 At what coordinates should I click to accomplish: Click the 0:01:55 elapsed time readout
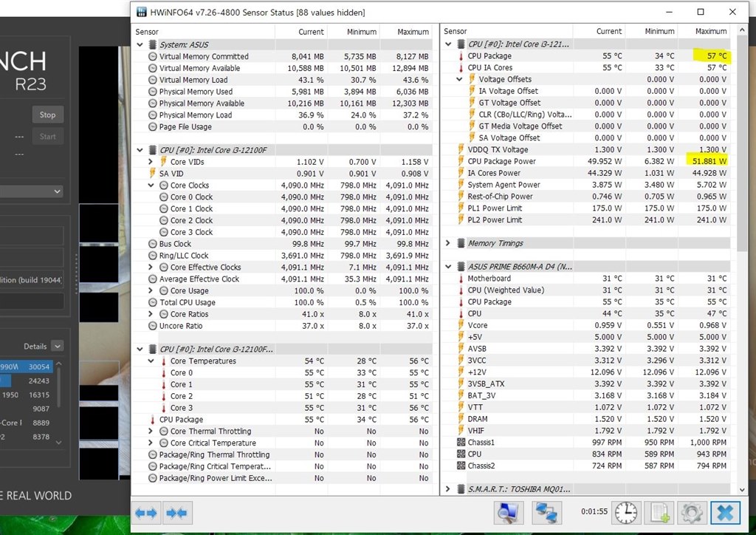coord(594,511)
